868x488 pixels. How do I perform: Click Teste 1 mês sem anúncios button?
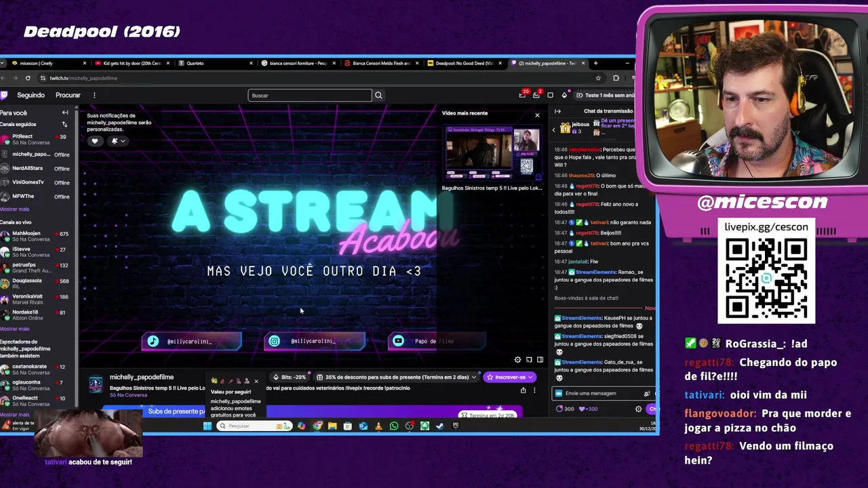(x=605, y=96)
